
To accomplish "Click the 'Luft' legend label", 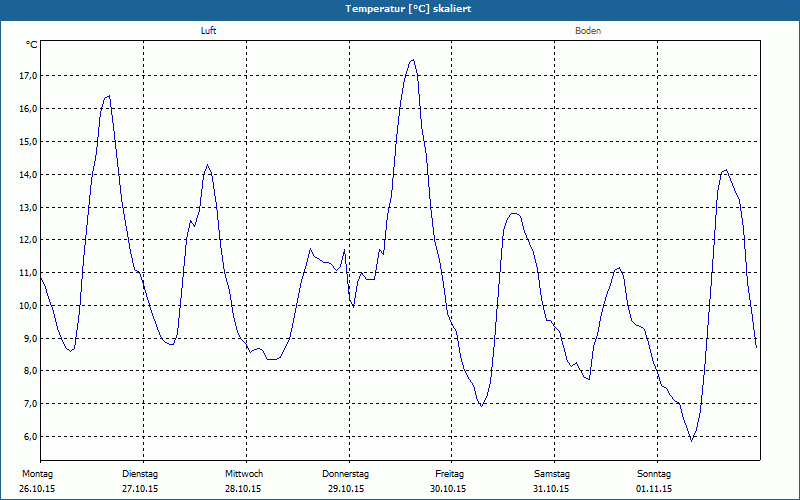I will click(208, 31).
